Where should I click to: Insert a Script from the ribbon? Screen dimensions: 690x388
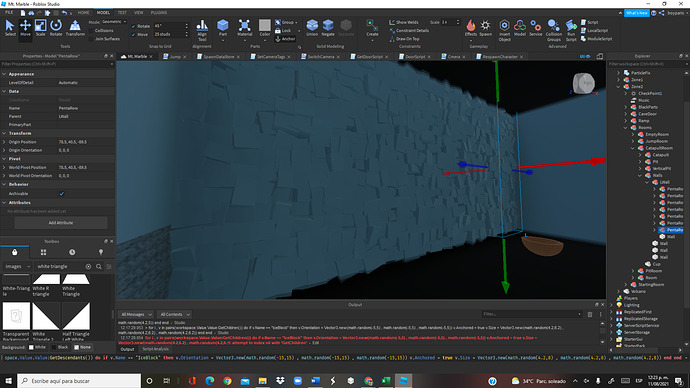tap(590, 22)
